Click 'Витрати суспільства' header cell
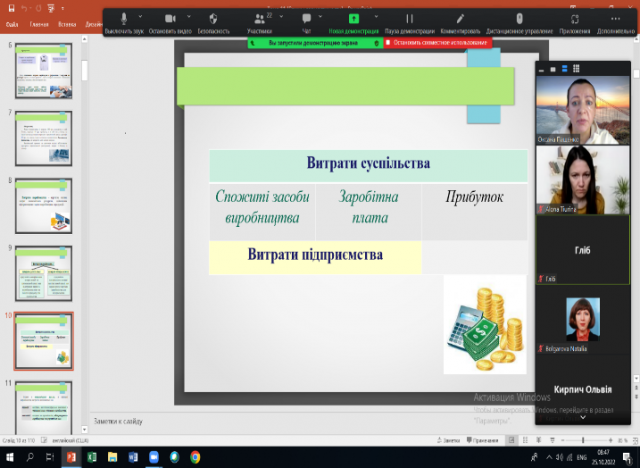Viewport: 640px width, 468px height. [x=368, y=166]
